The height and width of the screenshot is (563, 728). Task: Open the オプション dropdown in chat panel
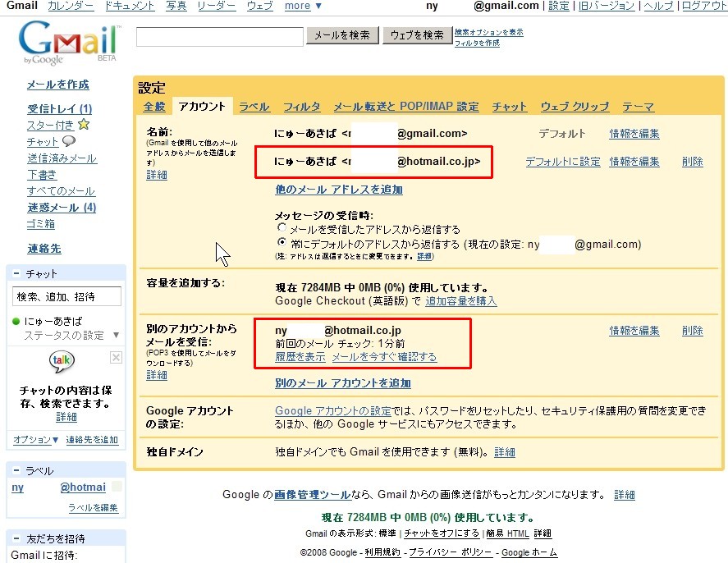(36, 440)
